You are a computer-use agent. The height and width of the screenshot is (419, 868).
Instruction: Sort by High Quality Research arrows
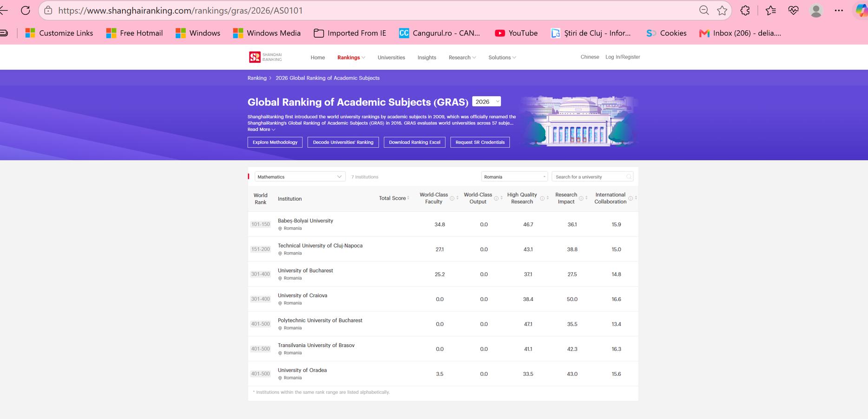(x=547, y=198)
